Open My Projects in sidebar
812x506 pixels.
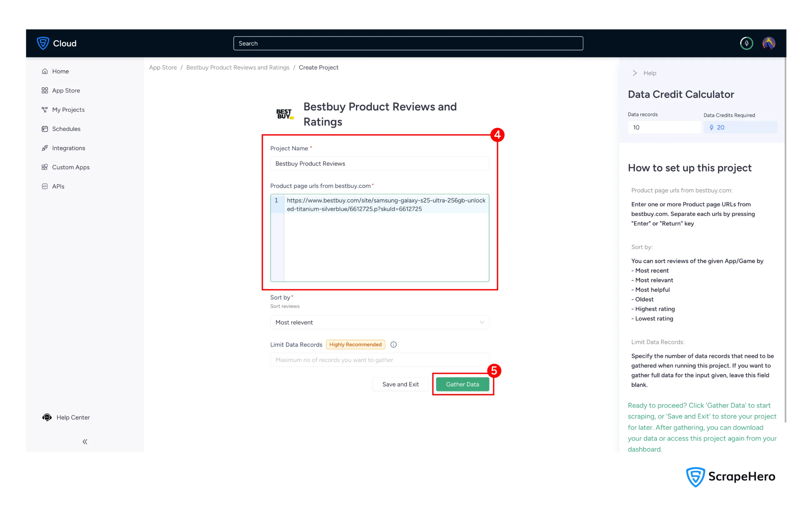(x=68, y=110)
